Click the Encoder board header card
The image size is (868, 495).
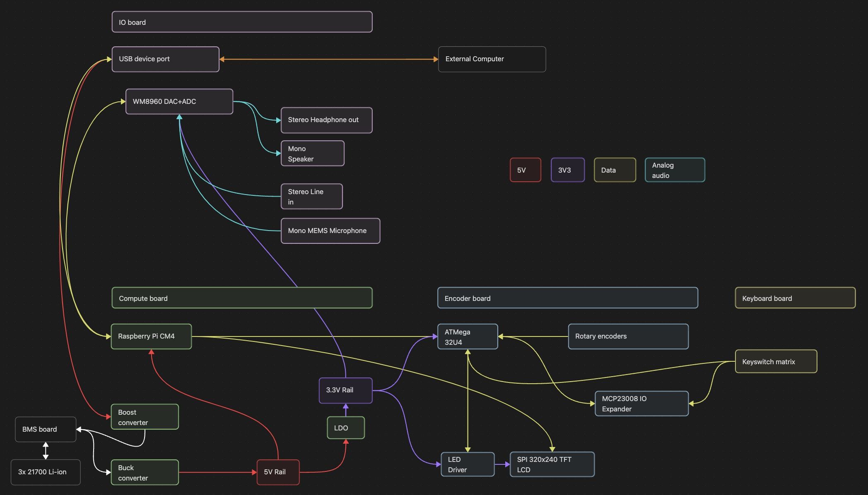pos(567,298)
